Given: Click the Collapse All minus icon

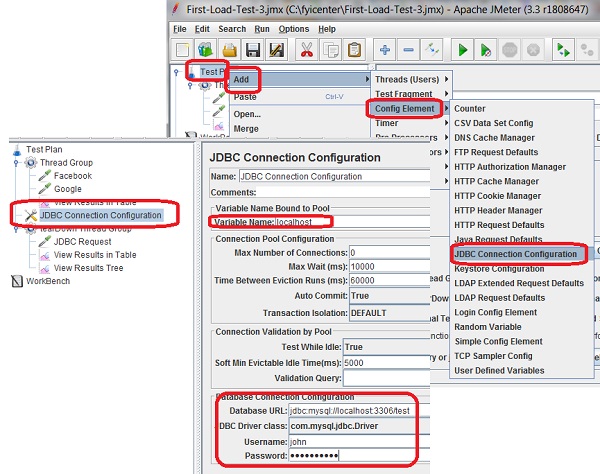Looking at the screenshot, I should click(x=408, y=50).
